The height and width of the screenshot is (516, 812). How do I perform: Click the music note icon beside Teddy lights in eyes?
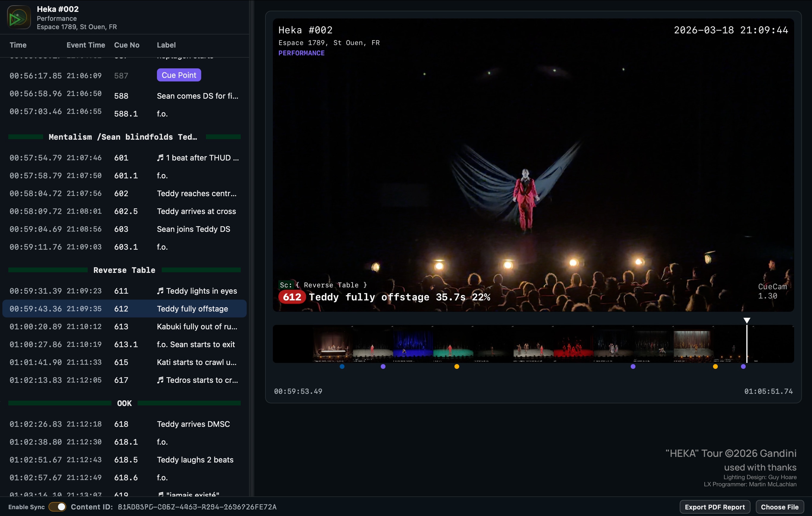click(x=161, y=291)
